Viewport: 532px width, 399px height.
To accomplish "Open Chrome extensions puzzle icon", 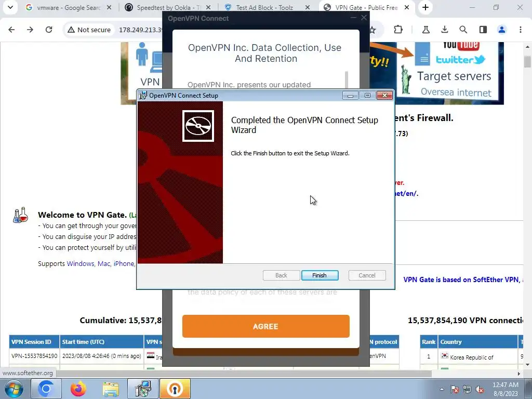I will click(398, 30).
